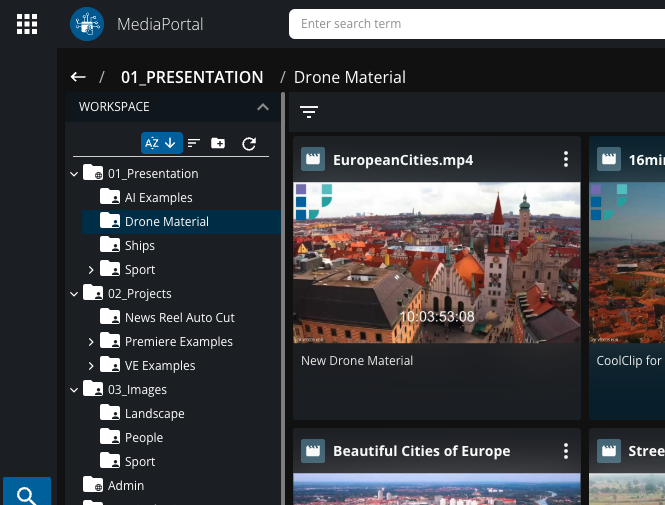Collapse the 01_Presentation folder

74,174
